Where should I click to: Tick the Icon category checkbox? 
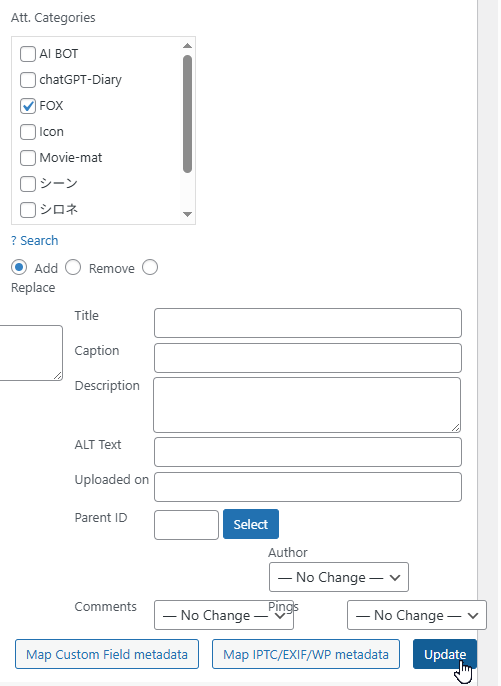coord(28,132)
